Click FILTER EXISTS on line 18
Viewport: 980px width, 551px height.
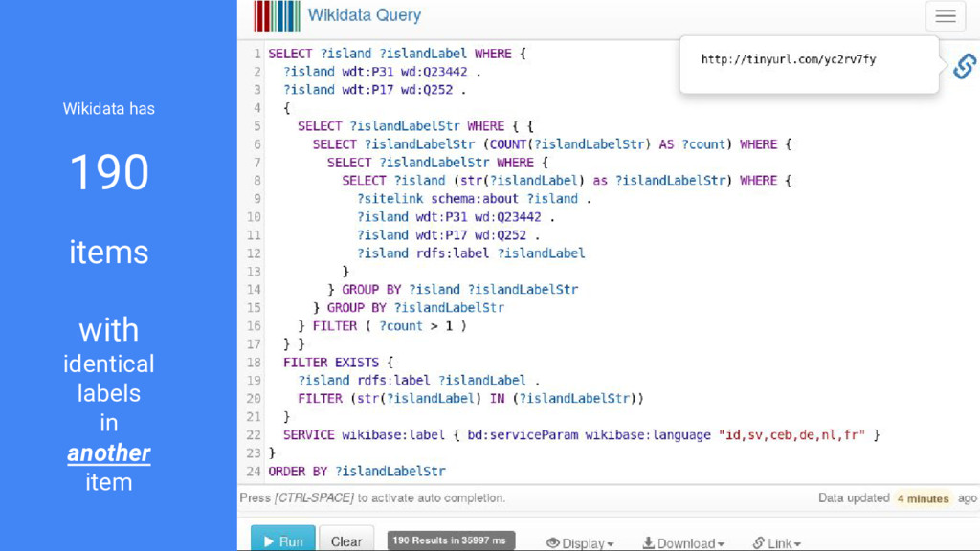pos(330,363)
